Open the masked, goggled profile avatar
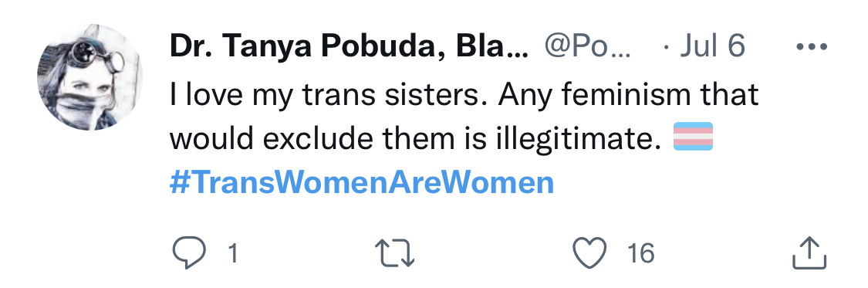This screenshot has height=288, width=868. [x=90, y=77]
